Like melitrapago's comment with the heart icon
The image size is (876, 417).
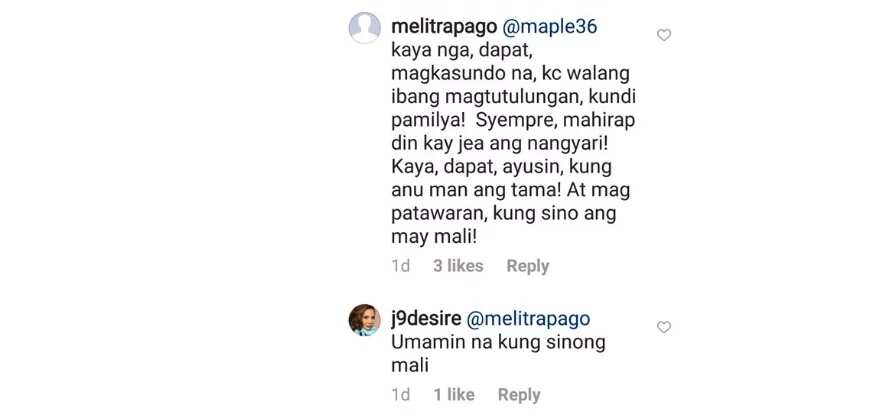(664, 35)
